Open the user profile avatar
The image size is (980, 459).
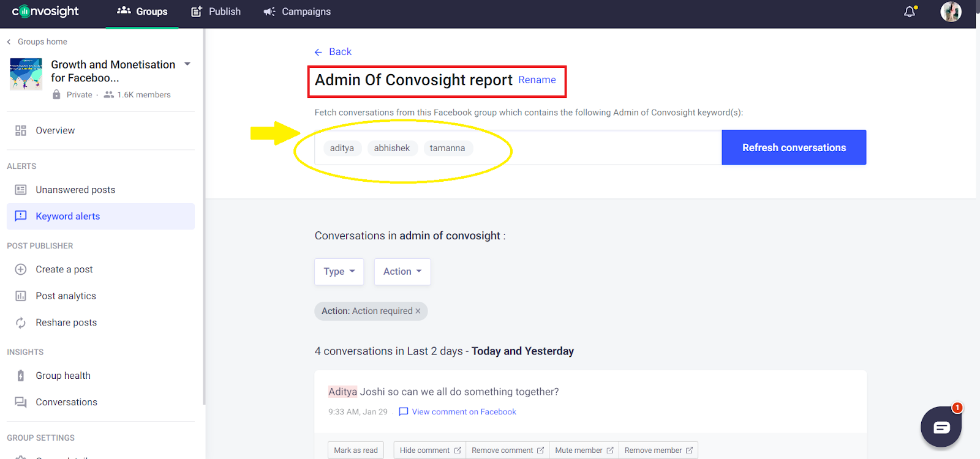click(951, 12)
